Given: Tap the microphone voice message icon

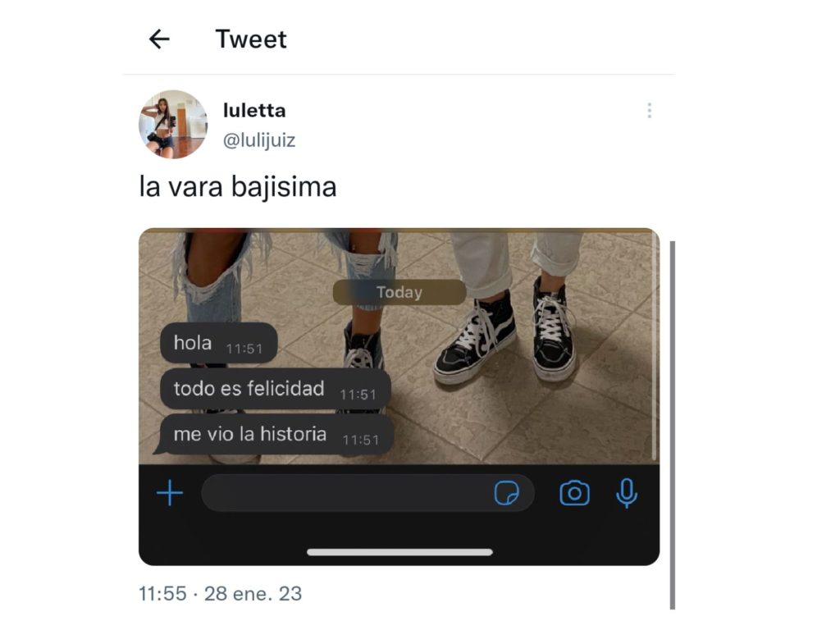Looking at the screenshot, I should coord(626,493).
